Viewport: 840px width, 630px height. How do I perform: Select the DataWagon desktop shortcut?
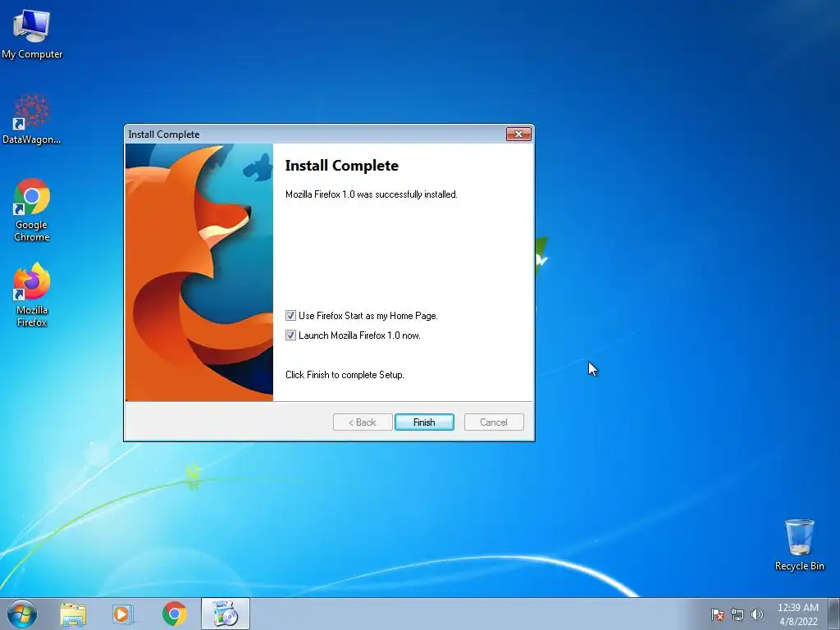(32, 120)
